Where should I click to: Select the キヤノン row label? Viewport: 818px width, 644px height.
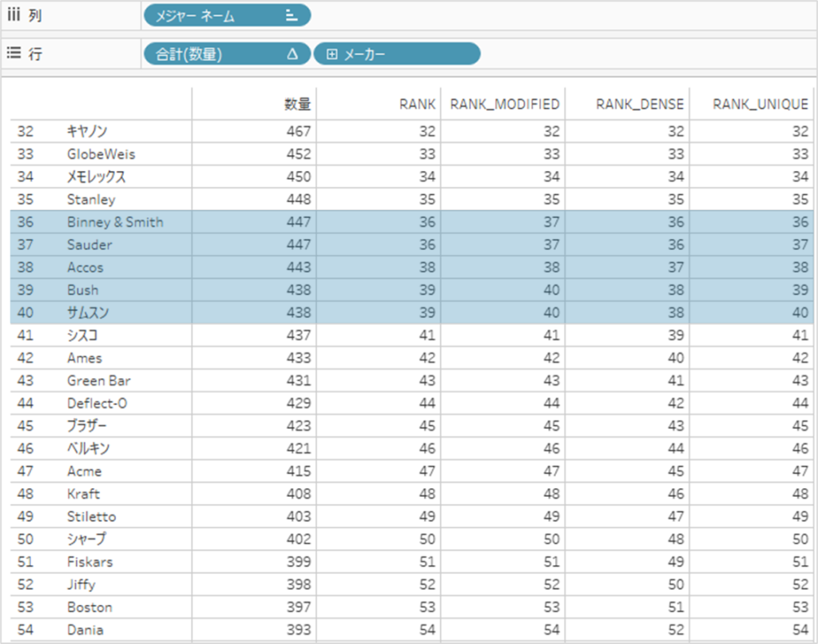[87, 131]
